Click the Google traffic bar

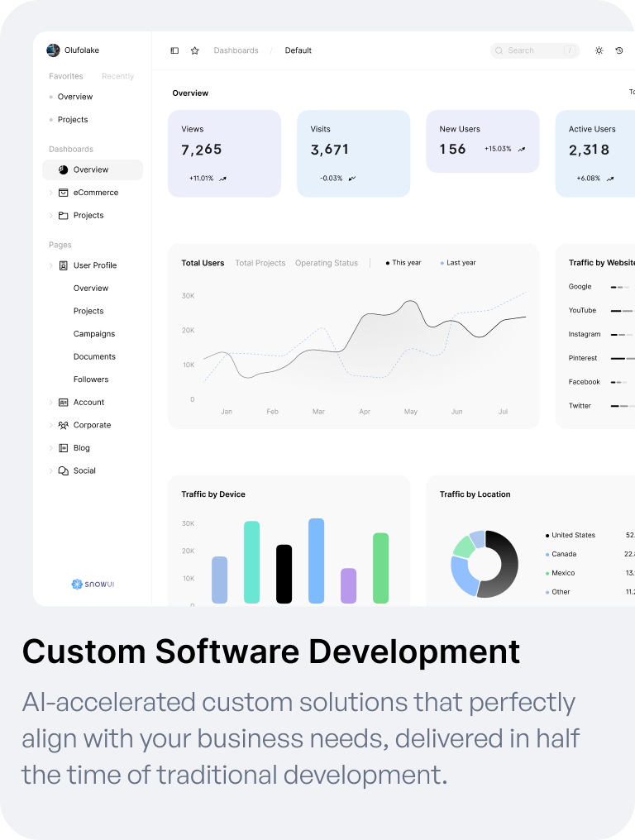620,288
